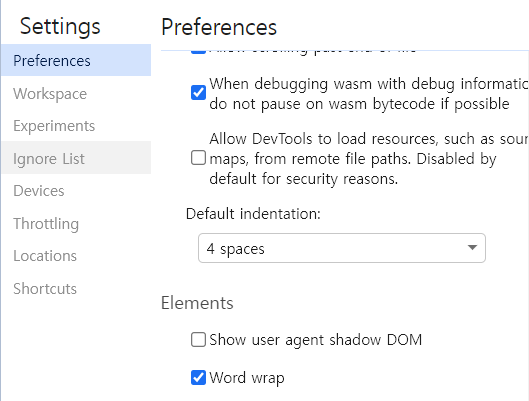Open the Ignore List tab
Screen dimensions: 529x401
pos(76,158)
